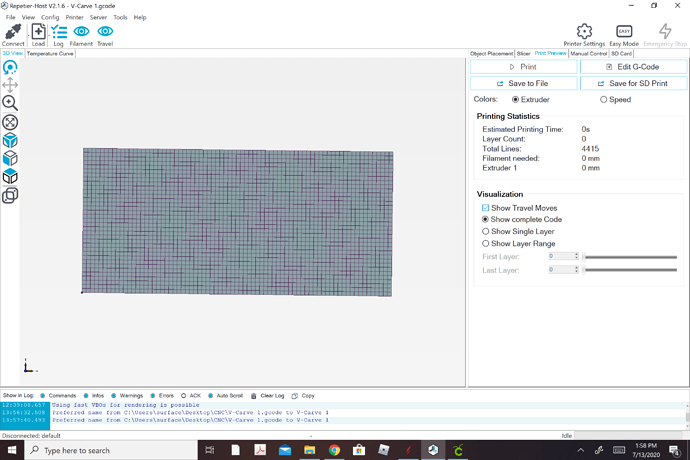Open the Mail app from the taskbar
Viewport: 690px width, 460px height.
(285, 450)
